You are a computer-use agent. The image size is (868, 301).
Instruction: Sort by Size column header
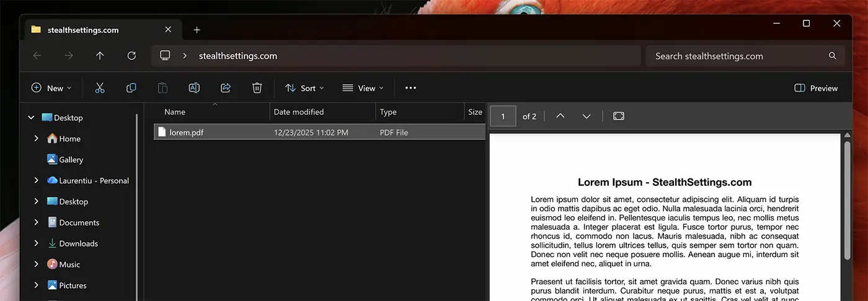[x=475, y=112]
